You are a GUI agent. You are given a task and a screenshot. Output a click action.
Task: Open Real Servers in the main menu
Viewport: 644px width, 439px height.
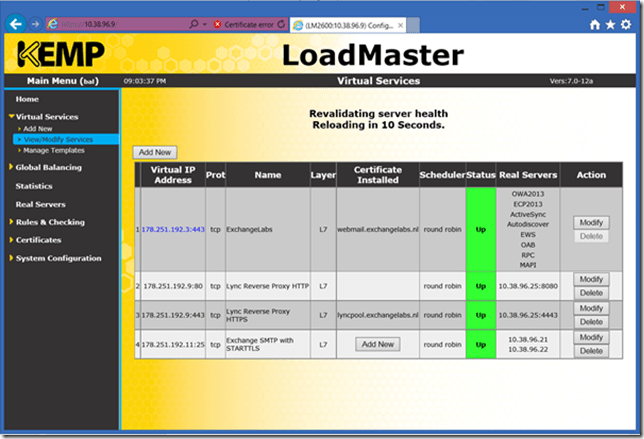point(40,204)
